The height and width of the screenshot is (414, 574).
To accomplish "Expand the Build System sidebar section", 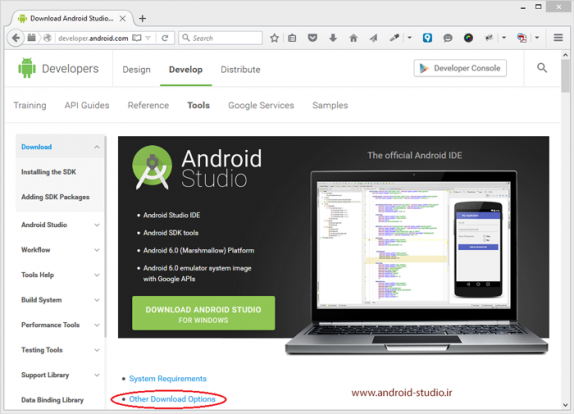I will click(x=97, y=300).
